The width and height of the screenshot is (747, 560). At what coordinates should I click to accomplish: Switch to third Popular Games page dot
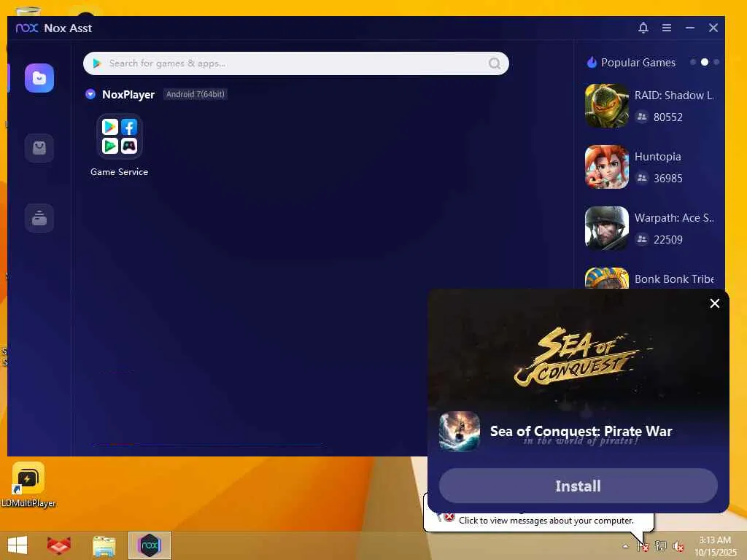[716, 62]
